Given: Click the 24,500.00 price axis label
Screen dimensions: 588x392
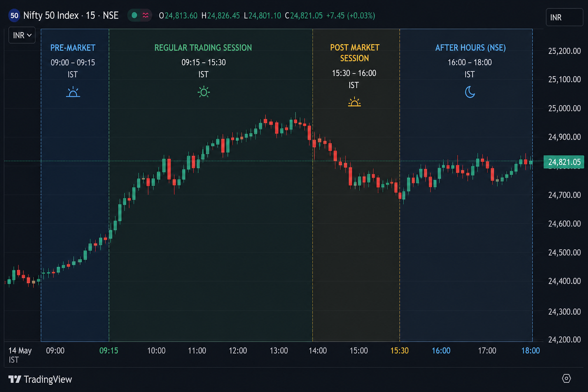Looking at the screenshot, I should [x=564, y=253].
